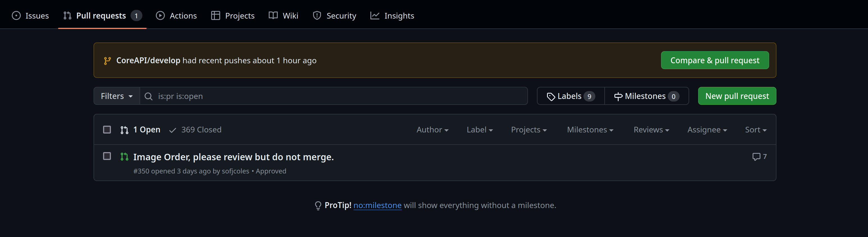Click the ProTip lightbulb icon
This screenshot has height=237, width=868.
318,205
